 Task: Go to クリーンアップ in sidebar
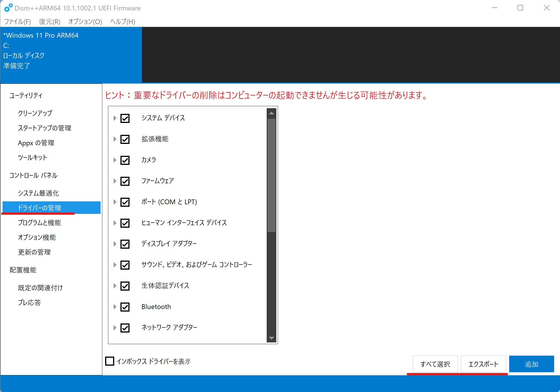tap(35, 113)
